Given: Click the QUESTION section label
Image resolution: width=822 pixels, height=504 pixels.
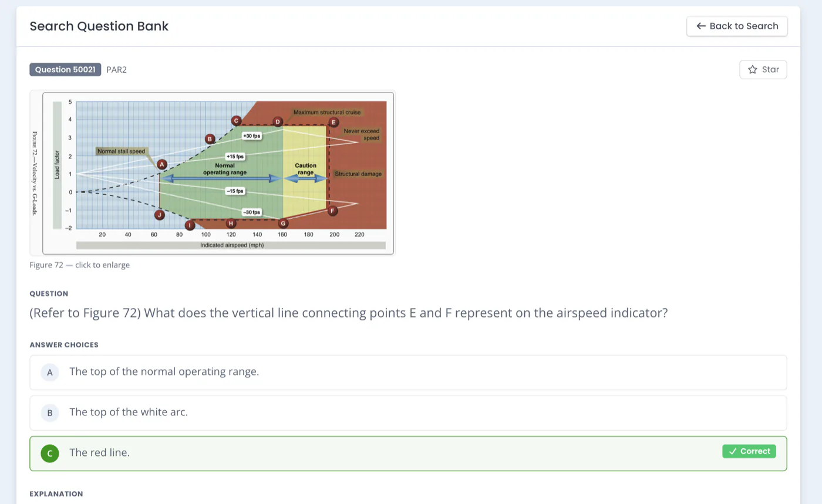Looking at the screenshot, I should pyautogui.click(x=49, y=293).
